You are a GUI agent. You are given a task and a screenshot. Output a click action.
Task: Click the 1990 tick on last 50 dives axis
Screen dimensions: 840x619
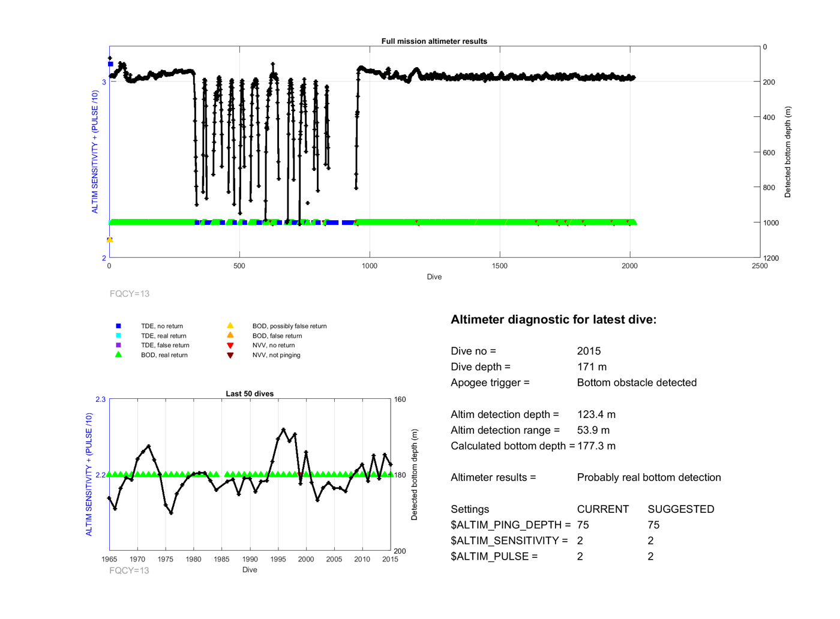[x=250, y=559]
